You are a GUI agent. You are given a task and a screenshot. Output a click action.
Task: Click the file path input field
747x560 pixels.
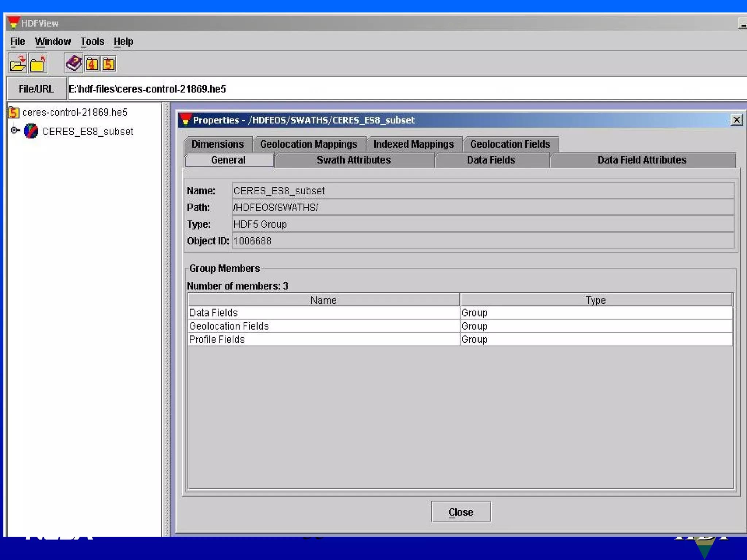[x=401, y=89]
